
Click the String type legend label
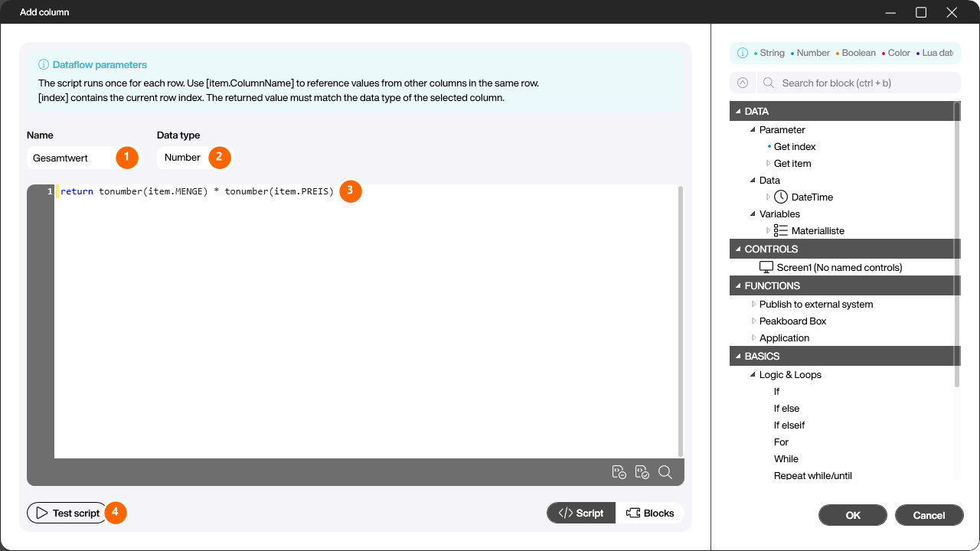772,53
